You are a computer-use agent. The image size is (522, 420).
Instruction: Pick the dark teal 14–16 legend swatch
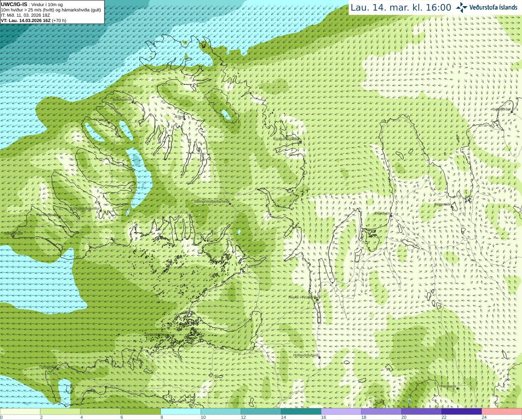point(301,411)
